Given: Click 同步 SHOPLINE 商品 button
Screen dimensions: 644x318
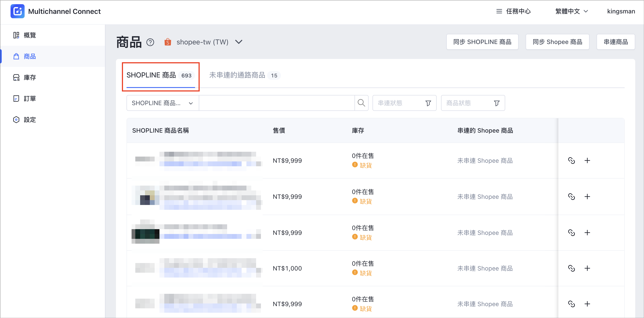Looking at the screenshot, I should [482, 42].
